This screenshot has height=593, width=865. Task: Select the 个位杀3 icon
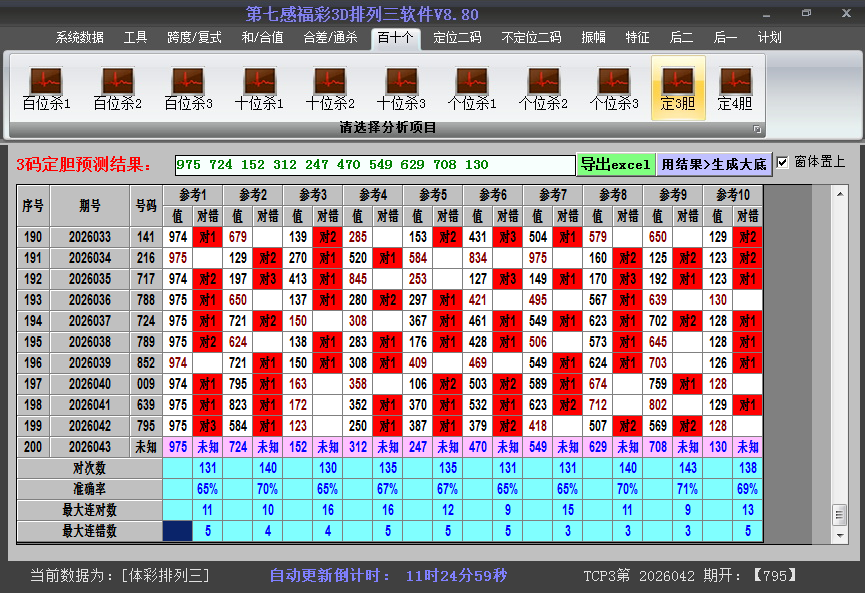[x=614, y=88]
